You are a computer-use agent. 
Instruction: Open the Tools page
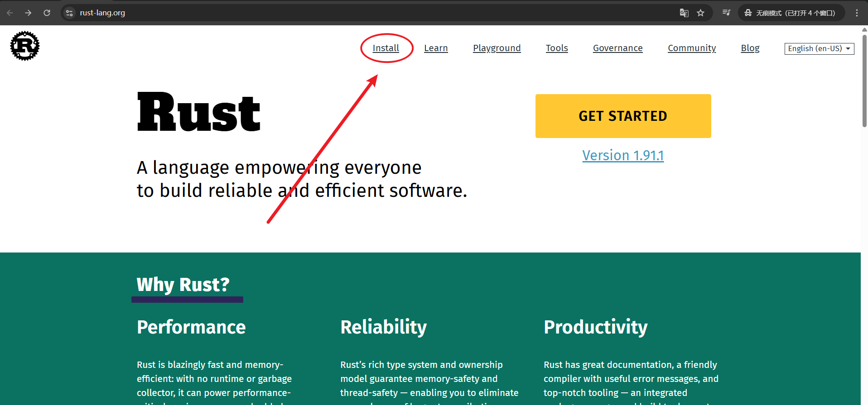[557, 48]
